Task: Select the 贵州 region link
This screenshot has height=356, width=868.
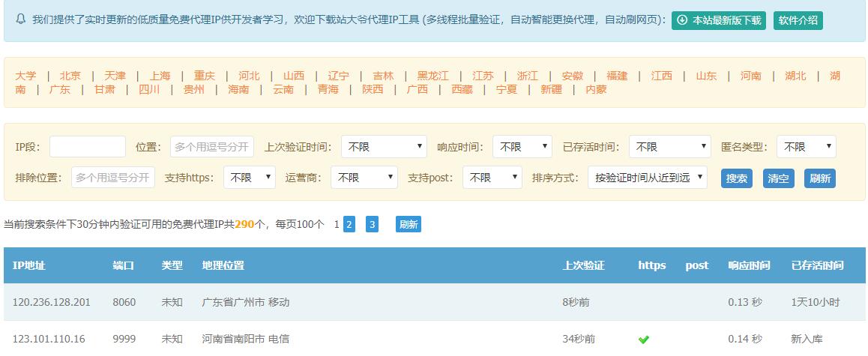Action: (x=193, y=89)
